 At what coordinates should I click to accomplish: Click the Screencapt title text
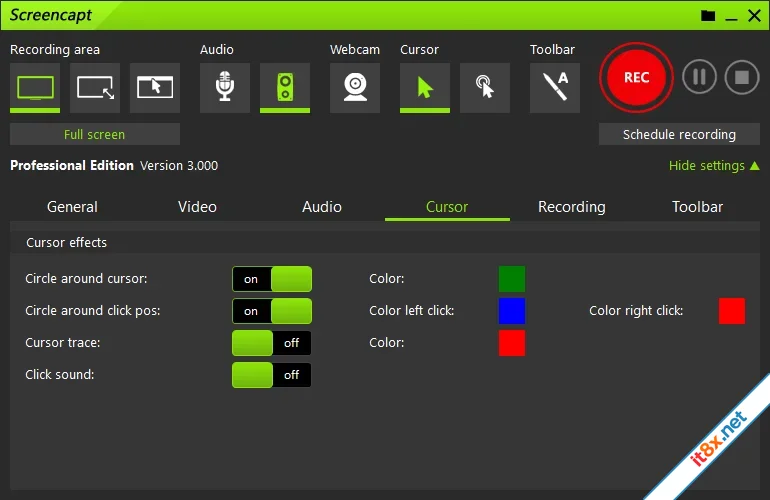(x=51, y=15)
